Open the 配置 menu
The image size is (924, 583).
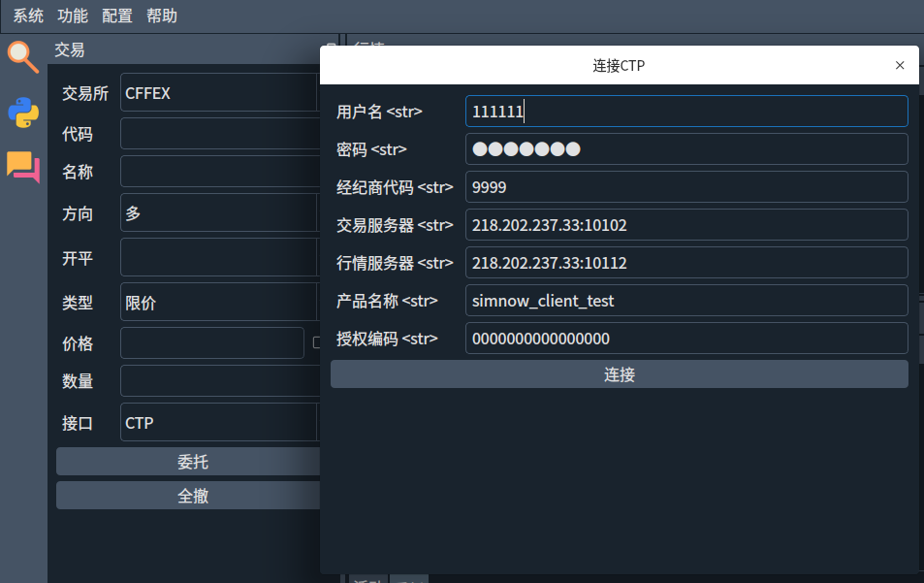coord(116,16)
